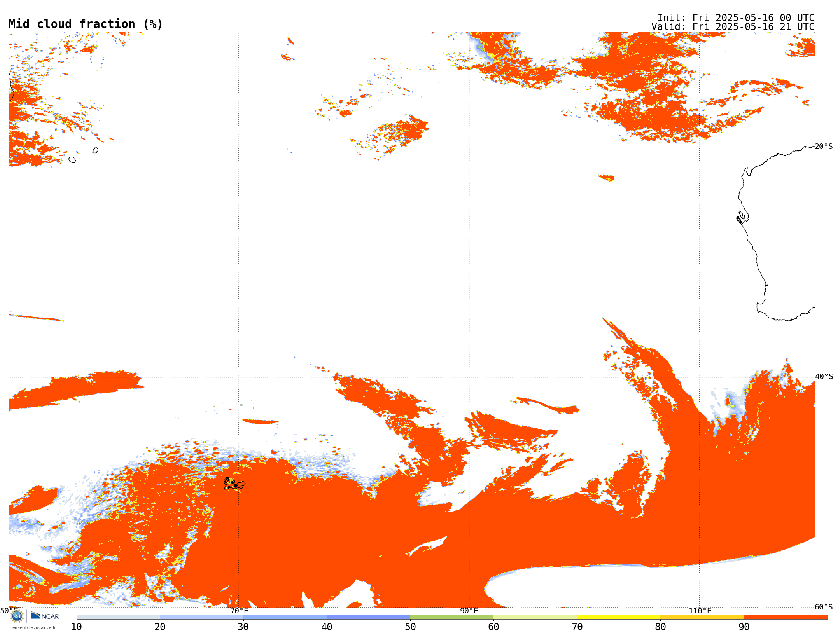Click the 80–90 amber colorbar segment
This screenshot has height=632, width=840.
[x=702, y=617]
